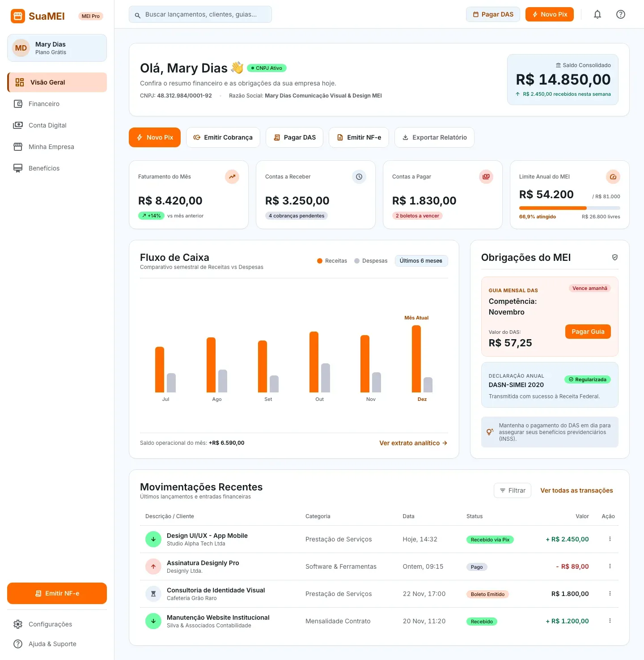Open the Últimos 6 meses period selector
This screenshot has height=660, width=644.
421,261
